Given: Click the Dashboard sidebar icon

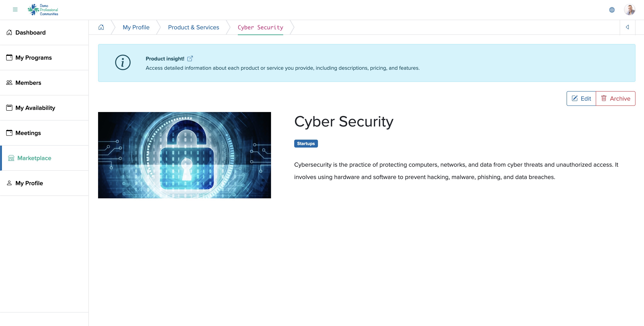Looking at the screenshot, I should [x=9, y=32].
